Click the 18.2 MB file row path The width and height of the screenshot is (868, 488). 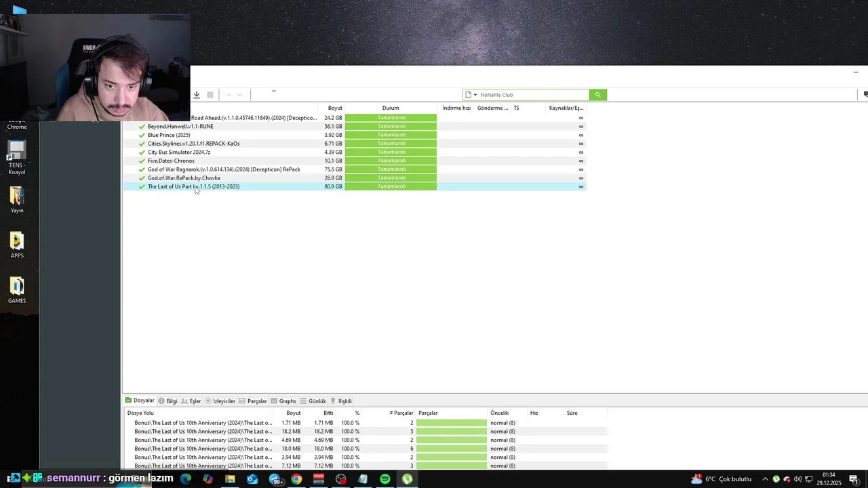tap(203, 432)
